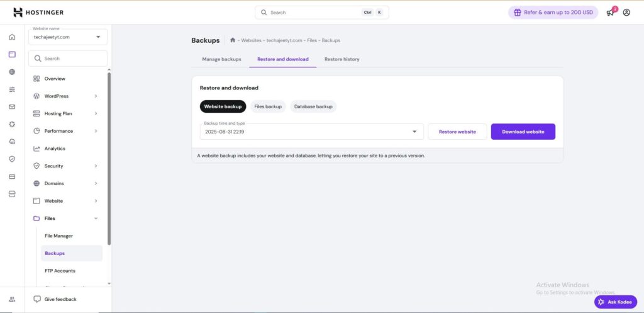
Task: Switch to the Manage backups tab
Action: tap(221, 59)
